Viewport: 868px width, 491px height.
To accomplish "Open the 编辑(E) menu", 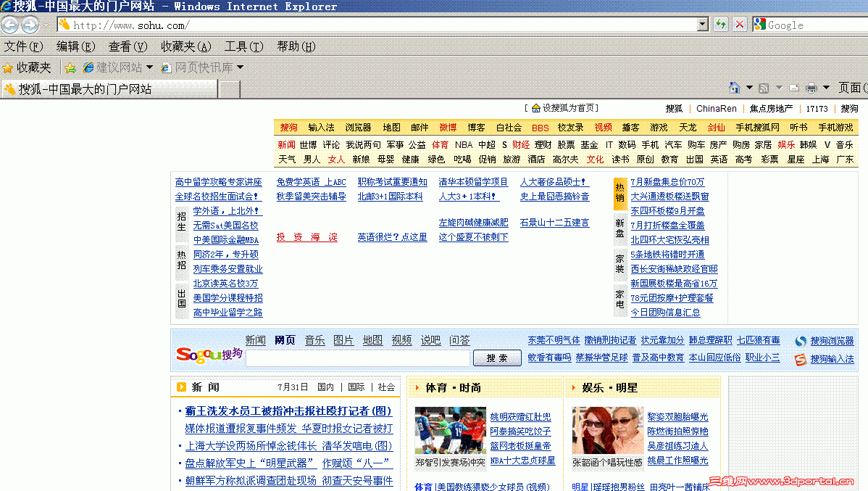I will pyautogui.click(x=76, y=46).
